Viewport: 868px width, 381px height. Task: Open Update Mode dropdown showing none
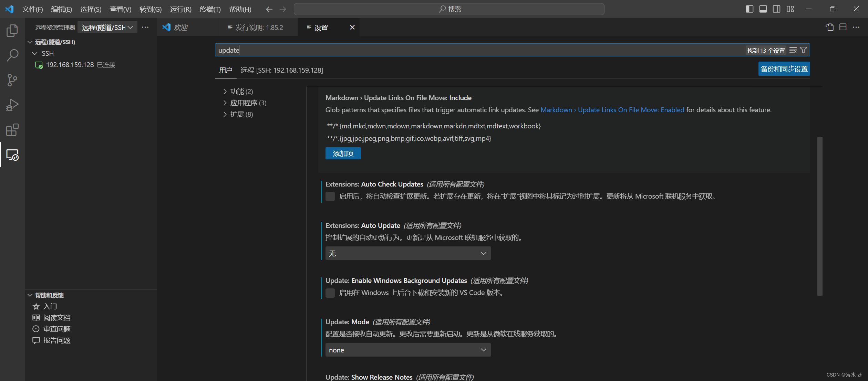tap(408, 350)
